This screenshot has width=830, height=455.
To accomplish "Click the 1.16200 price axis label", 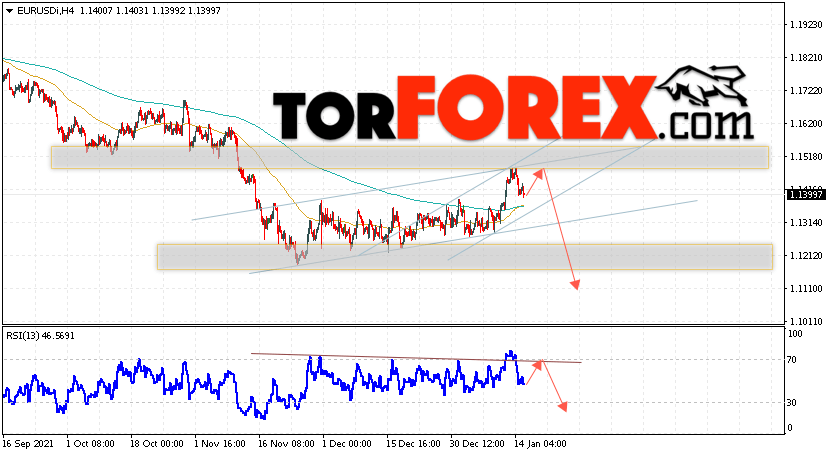I will [x=806, y=124].
